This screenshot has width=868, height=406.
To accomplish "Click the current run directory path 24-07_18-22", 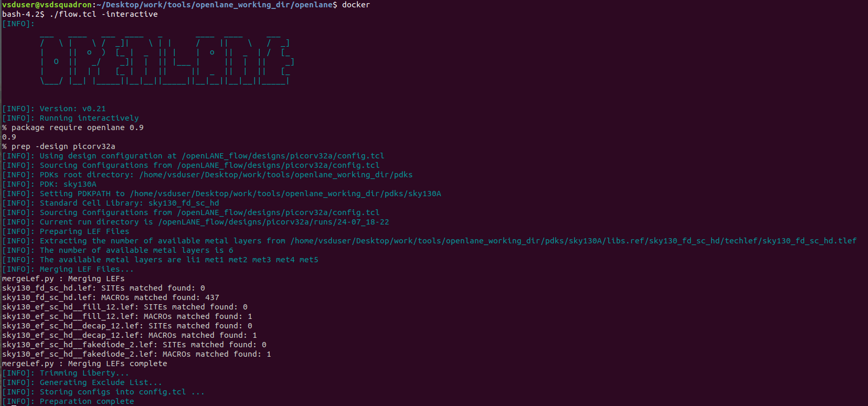I will coord(273,222).
